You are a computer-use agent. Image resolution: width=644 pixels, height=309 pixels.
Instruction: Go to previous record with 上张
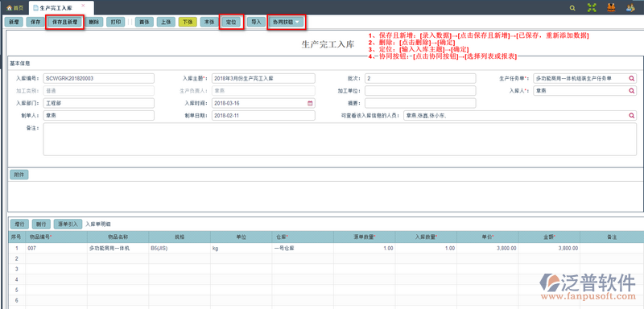pyautogui.click(x=166, y=23)
